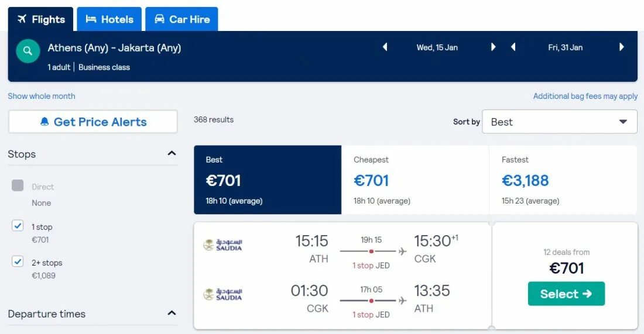This screenshot has width=644, height=334.
Task: Switch to the Hotels tab
Action: click(x=109, y=19)
